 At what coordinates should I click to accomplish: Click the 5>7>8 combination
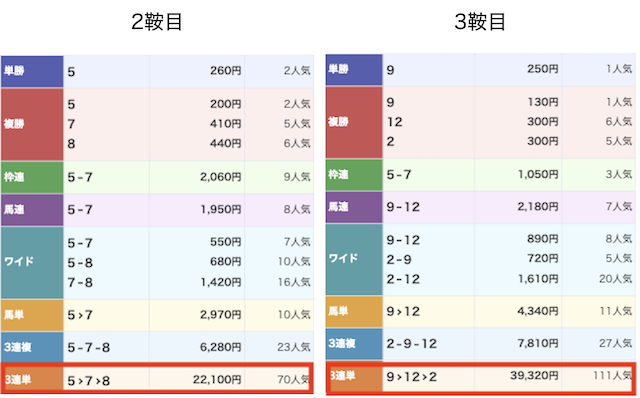pyautogui.click(x=89, y=381)
